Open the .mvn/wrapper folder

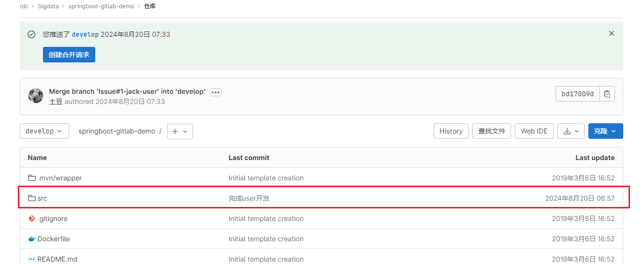click(59, 178)
